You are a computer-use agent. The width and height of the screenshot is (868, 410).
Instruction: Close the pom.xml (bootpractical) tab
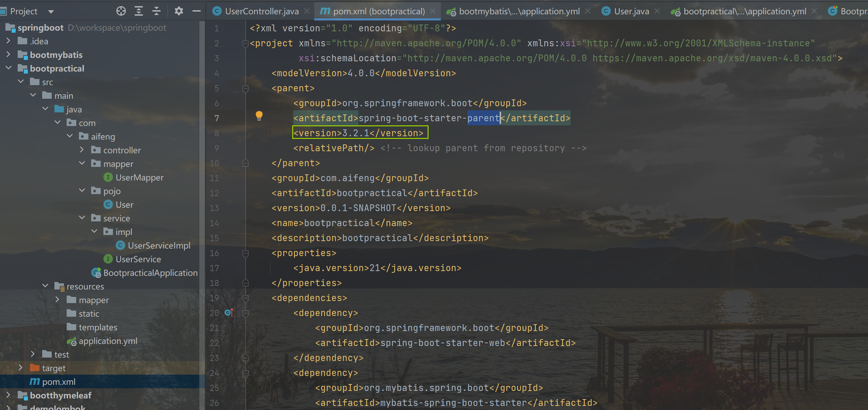coord(433,11)
